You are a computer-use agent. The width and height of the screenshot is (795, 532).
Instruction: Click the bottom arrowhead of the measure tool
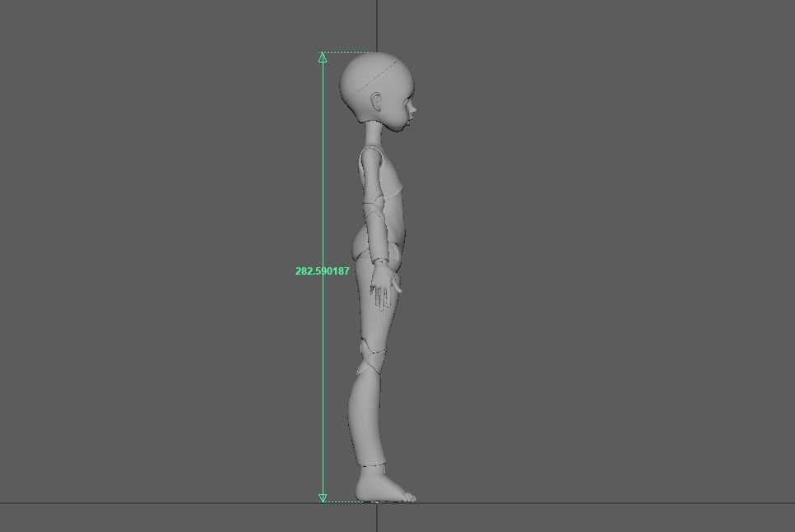[x=323, y=497]
